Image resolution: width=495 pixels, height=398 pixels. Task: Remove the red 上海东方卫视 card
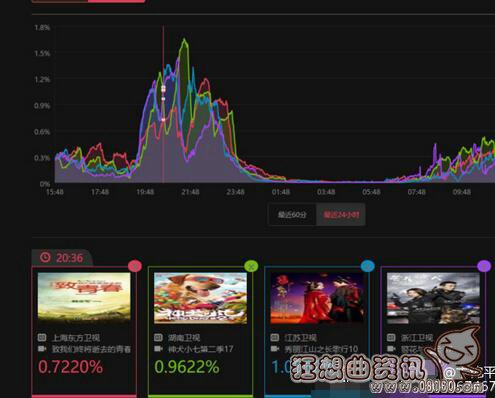pyautogui.click(x=135, y=266)
